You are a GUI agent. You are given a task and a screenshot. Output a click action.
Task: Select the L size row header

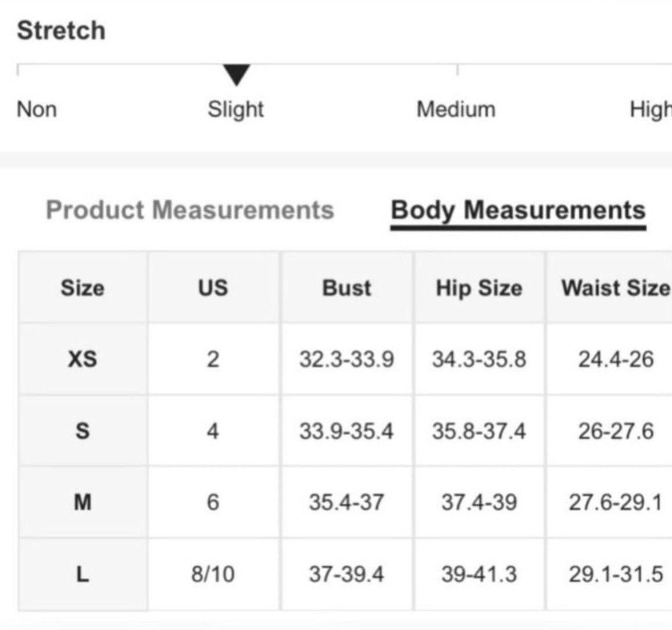[83, 574]
